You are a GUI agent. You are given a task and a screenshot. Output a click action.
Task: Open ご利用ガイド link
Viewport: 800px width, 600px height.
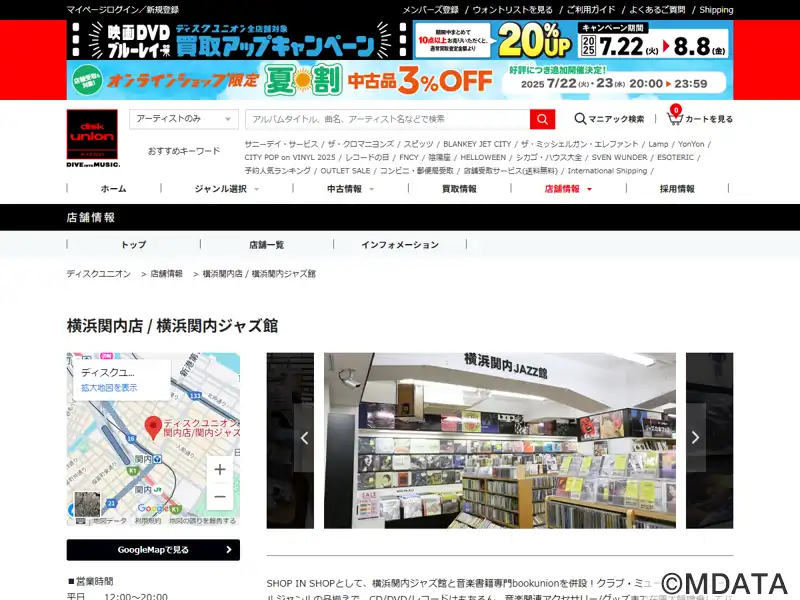(x=591, y=10)
